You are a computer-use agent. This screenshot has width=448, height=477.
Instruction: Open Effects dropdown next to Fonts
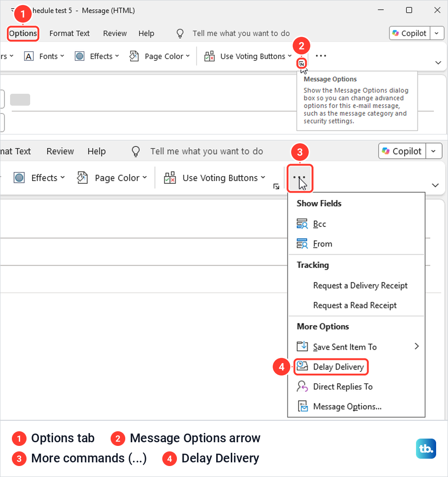97,56
